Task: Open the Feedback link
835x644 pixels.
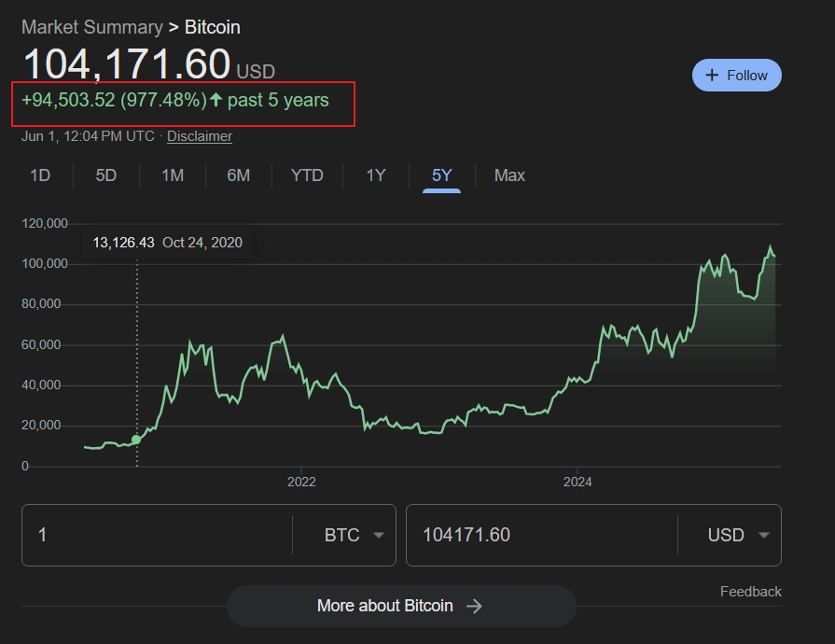Action: click(751, 592)
